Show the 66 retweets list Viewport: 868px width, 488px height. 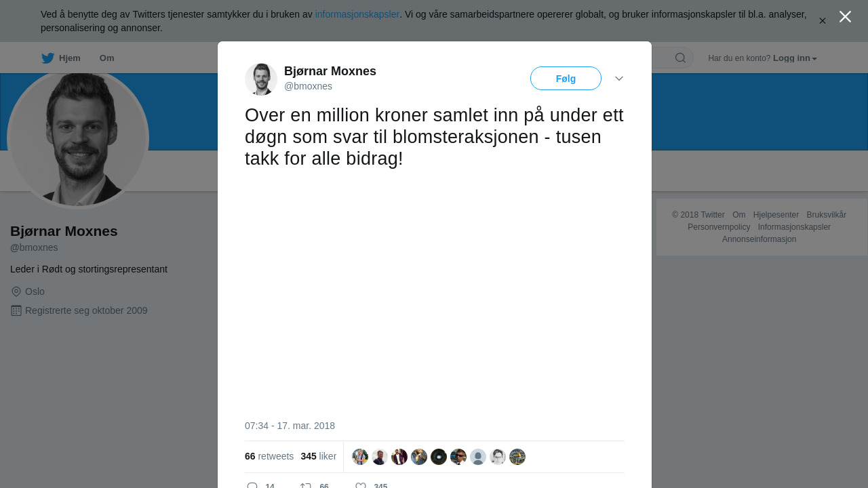(269, 456)
